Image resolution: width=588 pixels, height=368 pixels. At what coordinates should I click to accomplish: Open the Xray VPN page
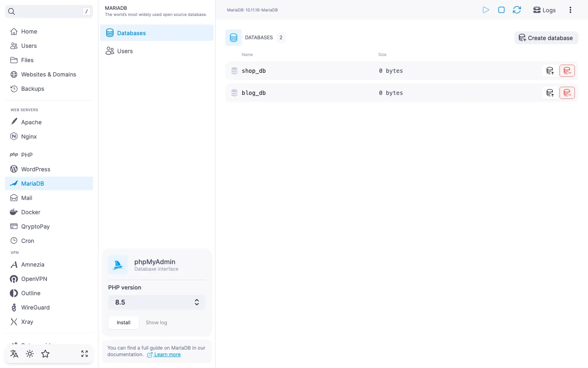tap(49, 322)
